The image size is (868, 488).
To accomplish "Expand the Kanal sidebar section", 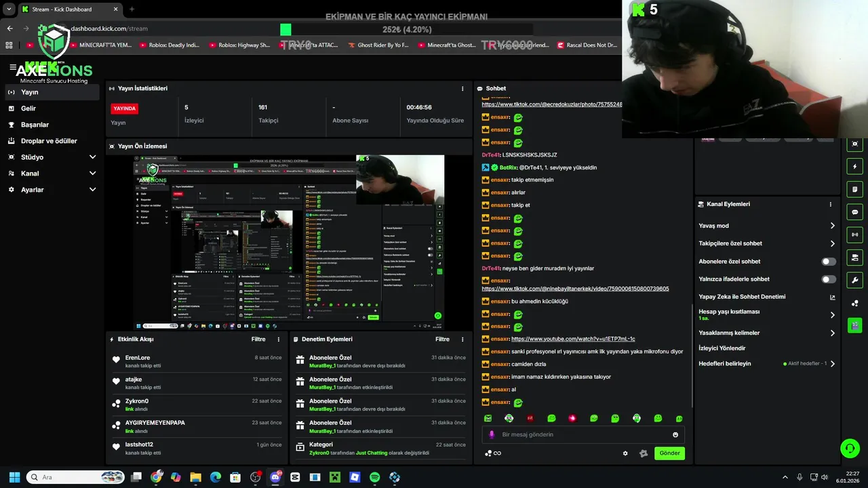I will (52, 174).
